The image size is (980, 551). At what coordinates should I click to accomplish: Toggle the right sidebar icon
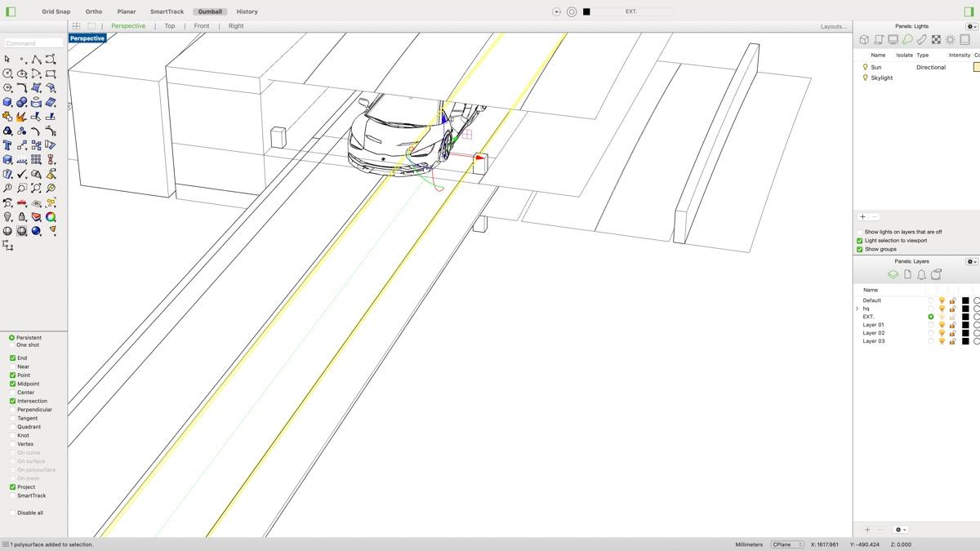click(969, 11)
